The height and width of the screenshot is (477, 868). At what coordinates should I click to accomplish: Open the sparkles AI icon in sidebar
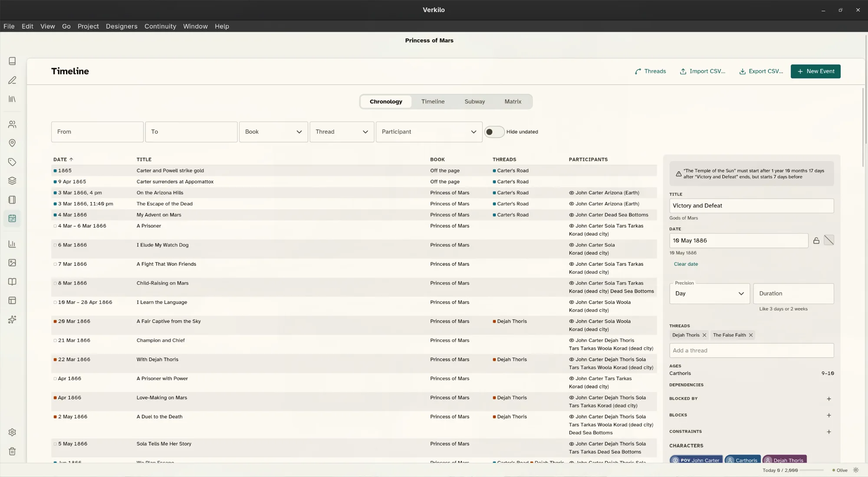pyautogui.click(x=12, y=320)
